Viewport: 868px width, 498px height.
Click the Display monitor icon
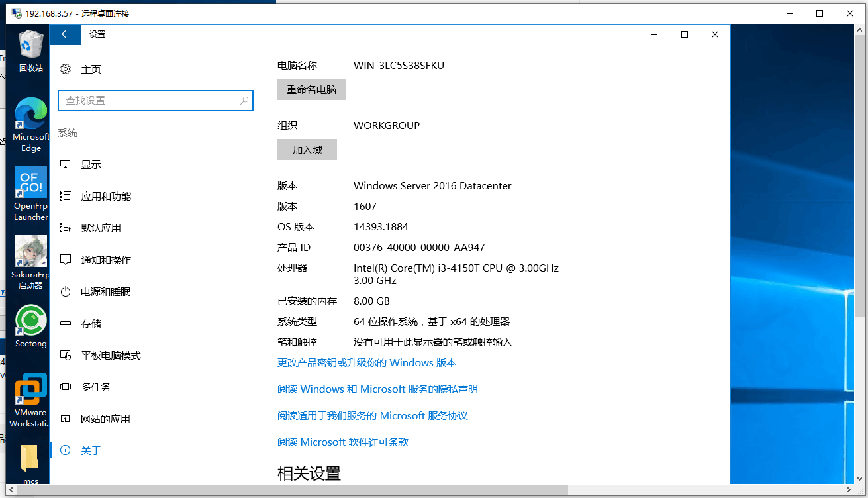[x=66, y=164]
